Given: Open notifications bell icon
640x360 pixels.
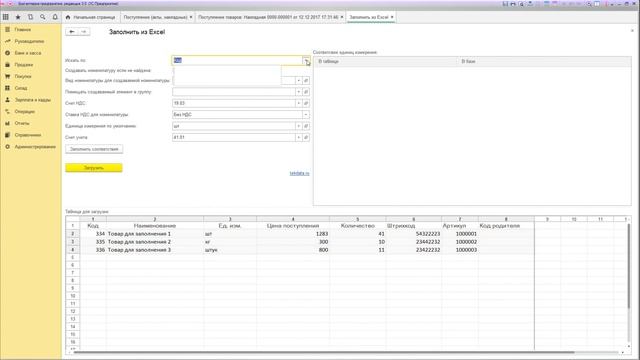Looking at the screenshot, I should 55,17.
